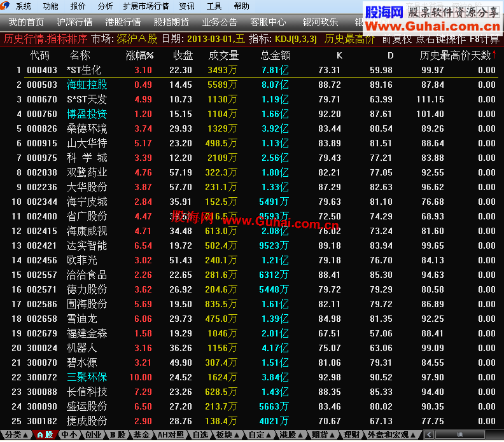Click the horizontal scrollbar thumb

459,435
